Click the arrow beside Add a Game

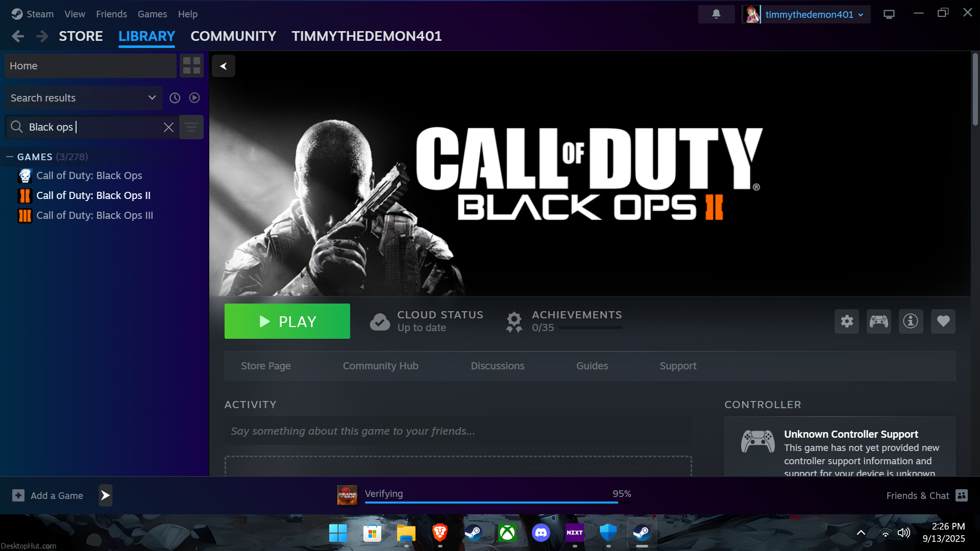click(105, 495)
